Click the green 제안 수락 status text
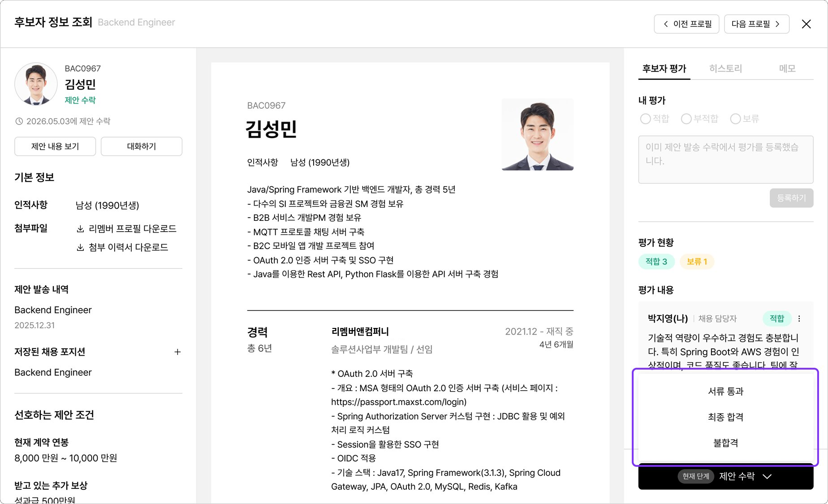This screenshot has height=504, width=828. pyautogui.click(x=80, y=100)
